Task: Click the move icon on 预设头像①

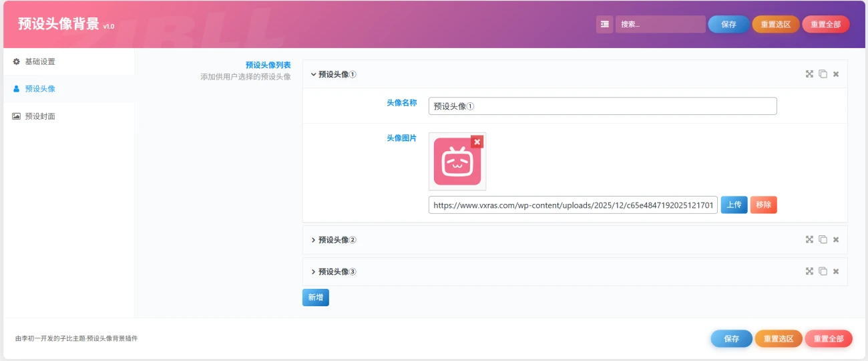Action: (809, 74)
